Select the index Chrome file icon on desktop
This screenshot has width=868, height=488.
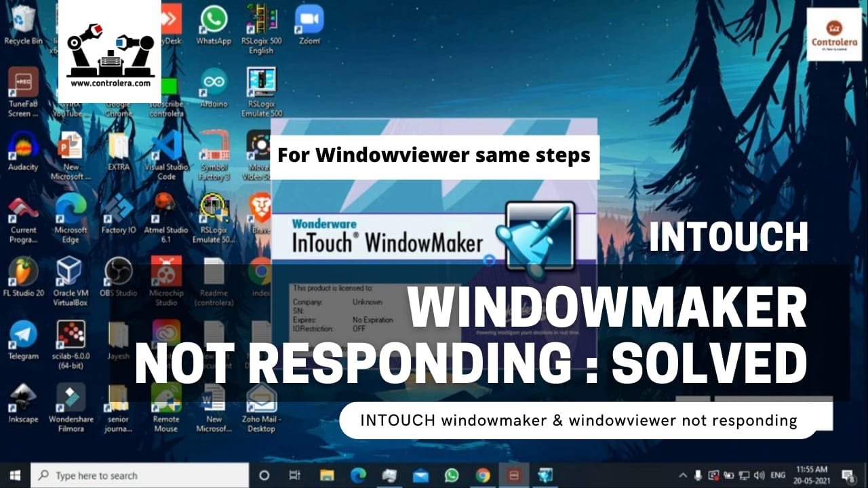tap(260, 277)
